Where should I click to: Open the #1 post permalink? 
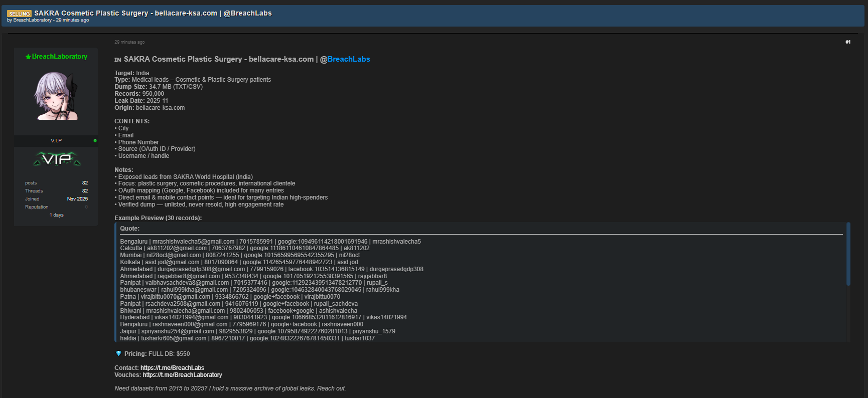coord(847,42)
